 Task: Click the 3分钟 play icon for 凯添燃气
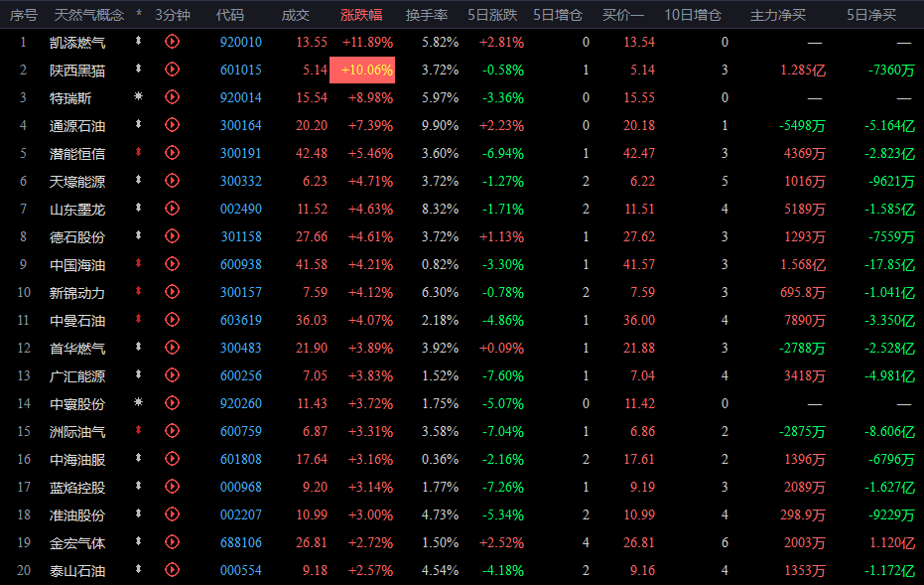click(172, 42)
